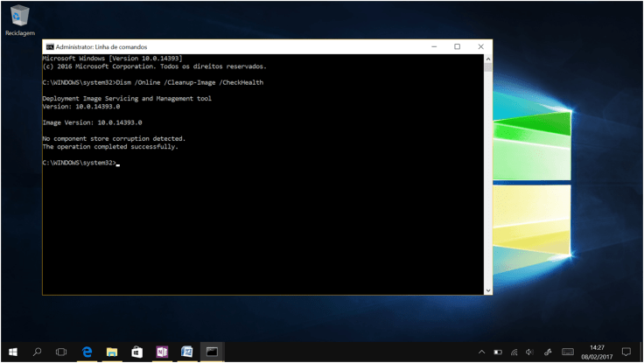
Task: Open the Action Center notifications icon
Action: [x=626, y=352]
